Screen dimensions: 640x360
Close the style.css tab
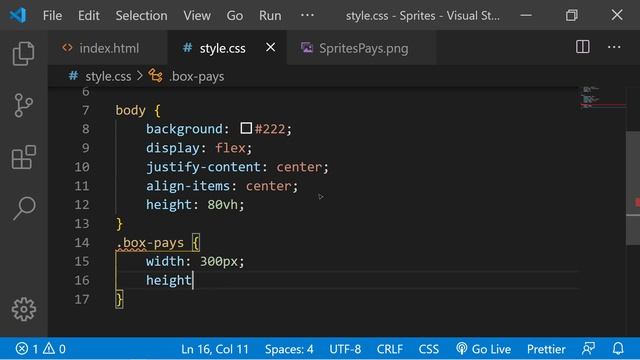coord(270,48)
